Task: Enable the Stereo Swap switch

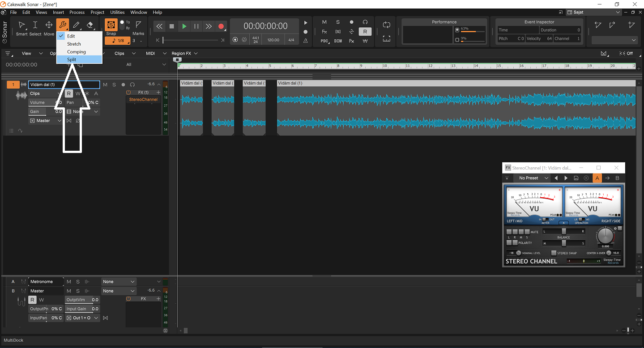Action: pos(554,253)
